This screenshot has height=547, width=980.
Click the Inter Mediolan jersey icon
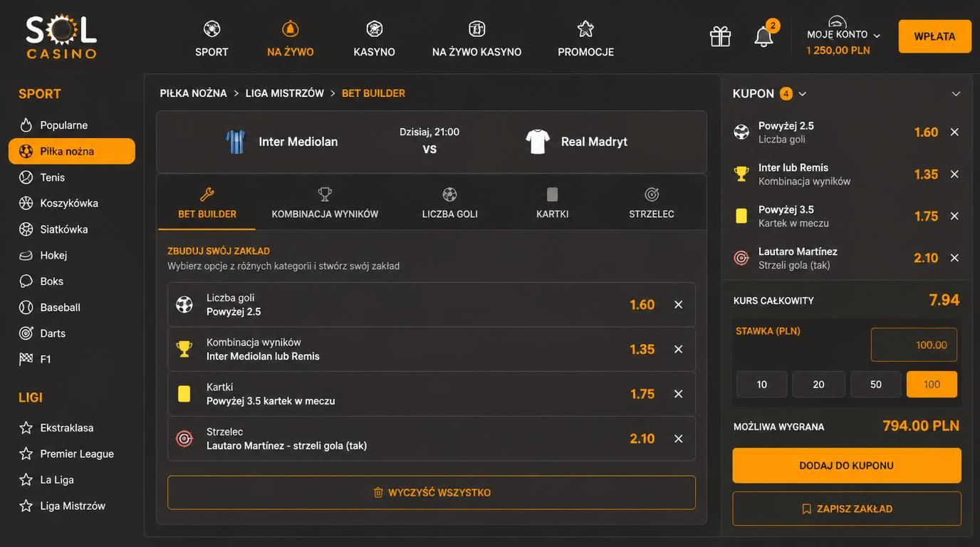click(x=236, y=142)
